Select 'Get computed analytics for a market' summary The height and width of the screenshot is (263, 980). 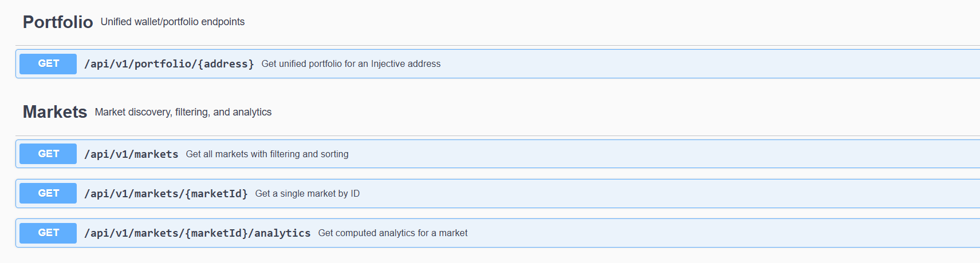coord(392,233)
